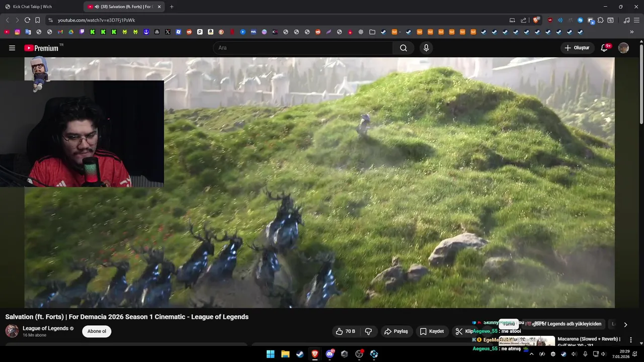Image resolution: width=644 pixels, height=362 pixels.
Task: Open League of Legends channel avatar
Action: click(x=12, y=331)
